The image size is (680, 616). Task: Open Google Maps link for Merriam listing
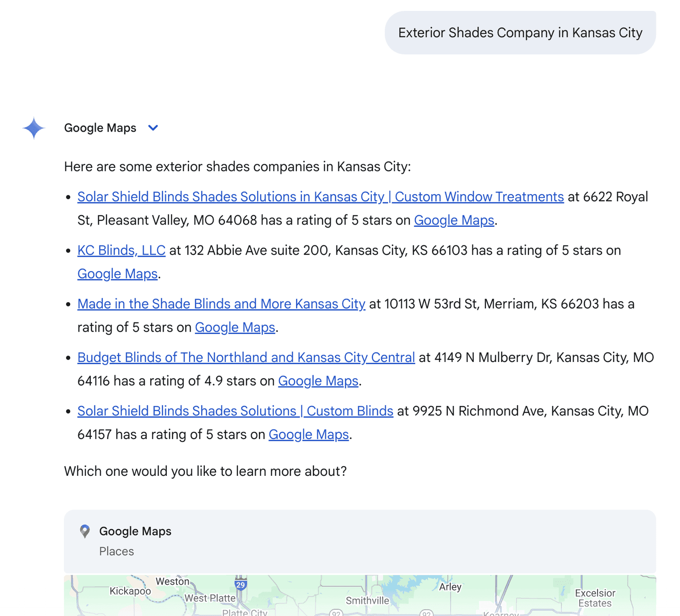pos(235,328)
